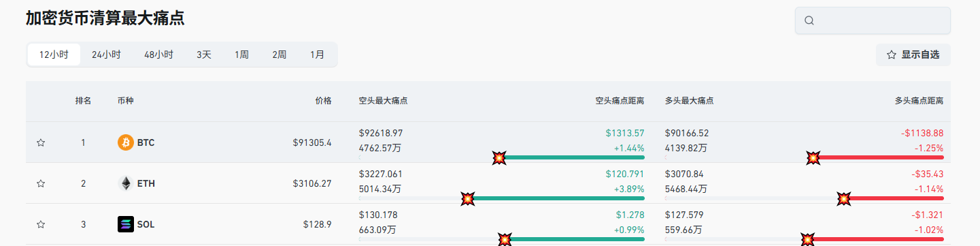
Task: Click the 显示自选 button
Action: [x=913, y=55]
